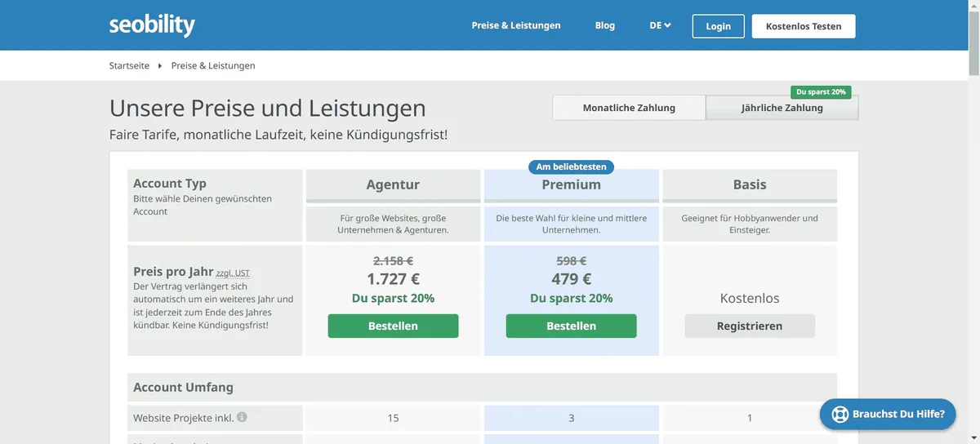This screenshot has height=444, width=980.
Task: Click the seobility logo
Action: pos(152,25)
